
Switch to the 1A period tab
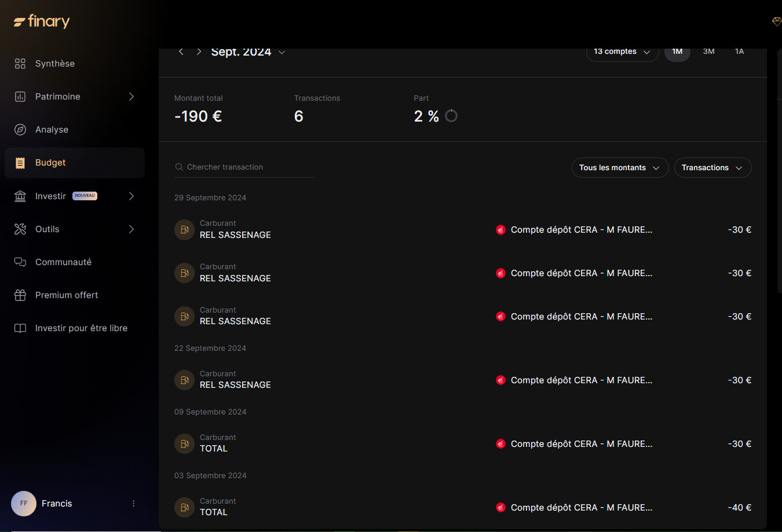click(x=739, y=52)
